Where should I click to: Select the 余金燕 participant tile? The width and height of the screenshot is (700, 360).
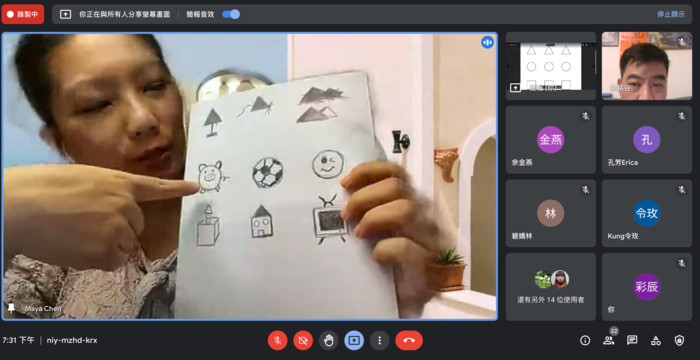point(550,139)
